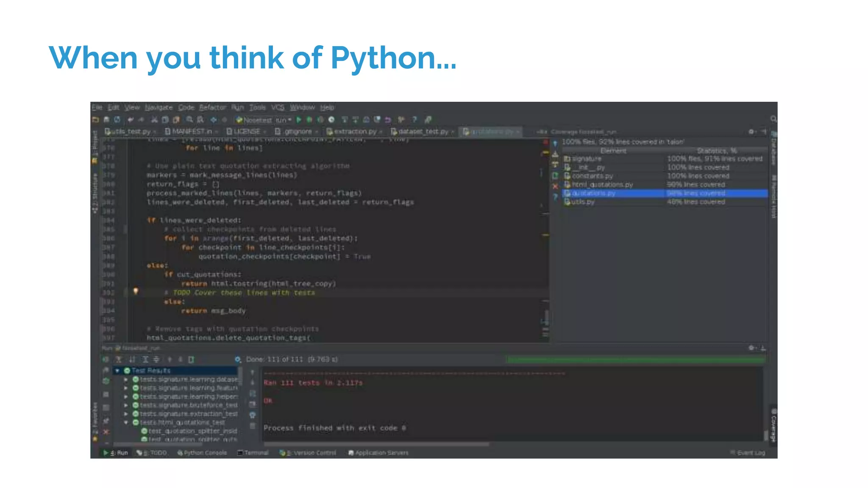Click the Statistics, % column header

click(x=717, y=150)
